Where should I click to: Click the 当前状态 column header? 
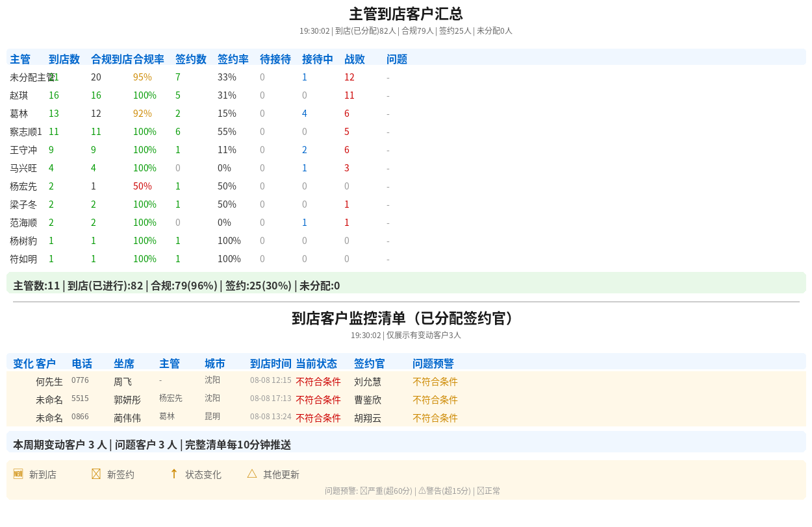point(316,364)
